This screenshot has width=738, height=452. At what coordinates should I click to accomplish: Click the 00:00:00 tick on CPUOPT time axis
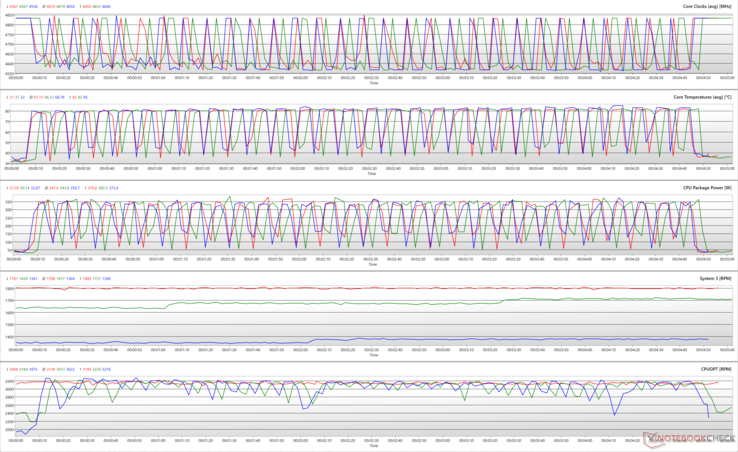[16, 440]
